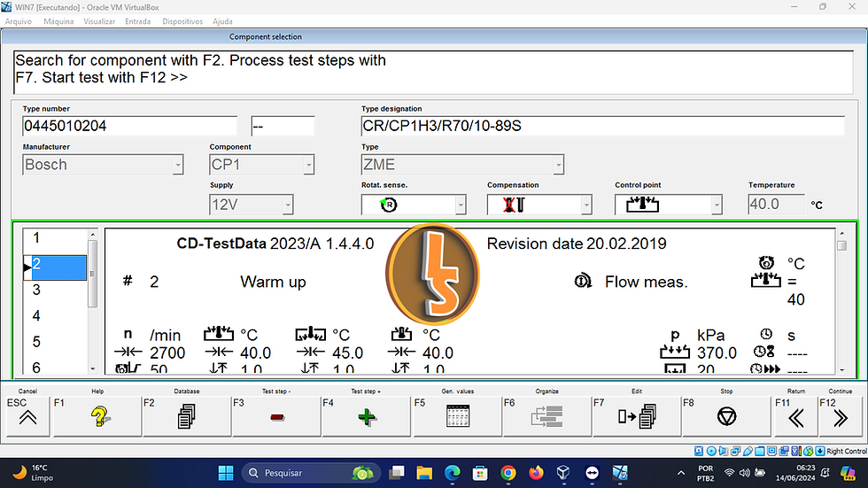
Task: Click the VirtualBox mouse integration status icon
Action: [808, 451]
